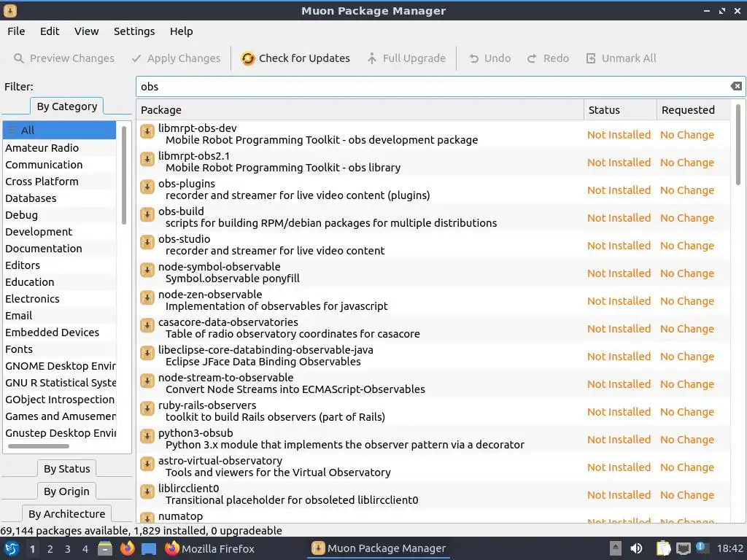Click the package icon for astro-virtual-observatory
This screenshot has height=560, width=747.
click(147, 463)
